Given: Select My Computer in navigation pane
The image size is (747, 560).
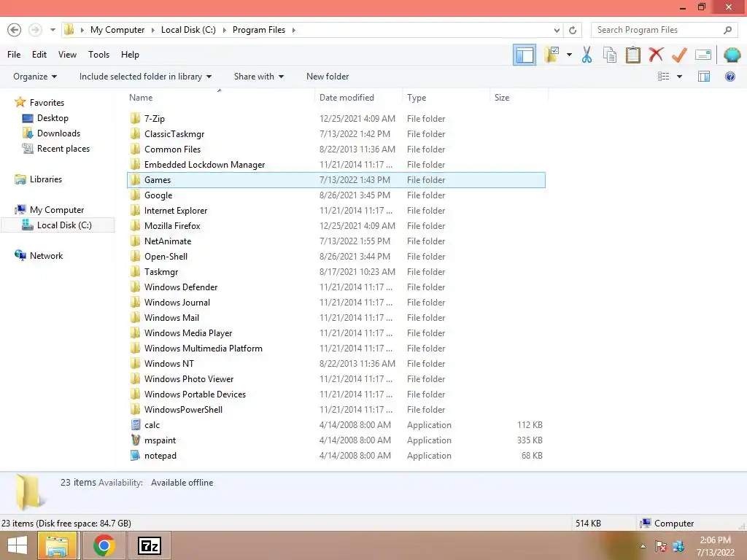Looking at the screenshot, I should point(49,210).
